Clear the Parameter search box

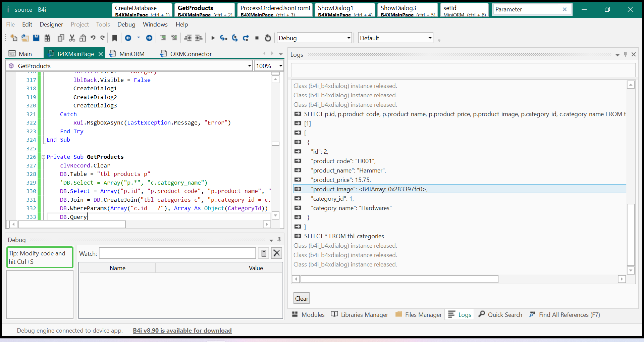click(x=565, y=9)
